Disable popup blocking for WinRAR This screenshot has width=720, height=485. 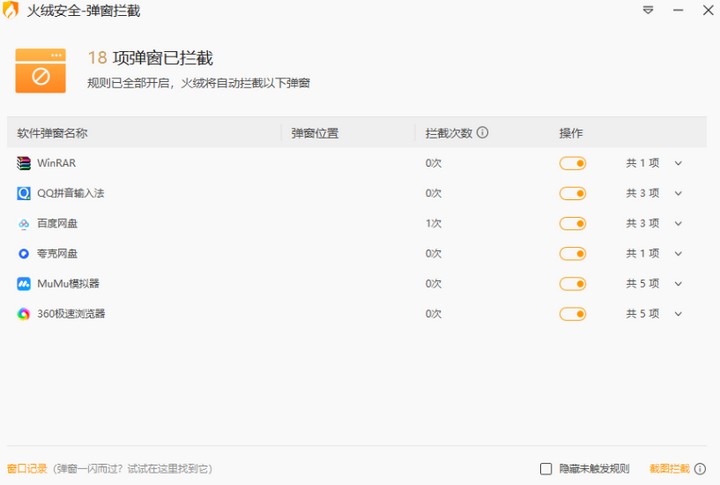click(573, 163)
